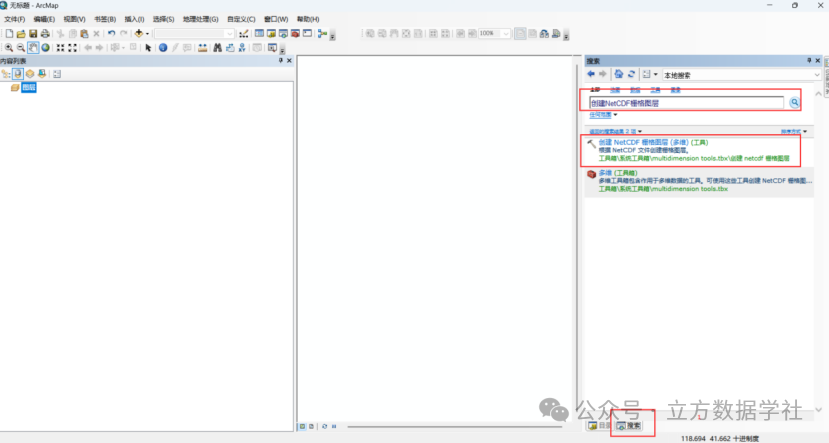This screenshot has width=829, height=443.
Task: Switch contents to List By Visibility
Action: click(30, 74)
